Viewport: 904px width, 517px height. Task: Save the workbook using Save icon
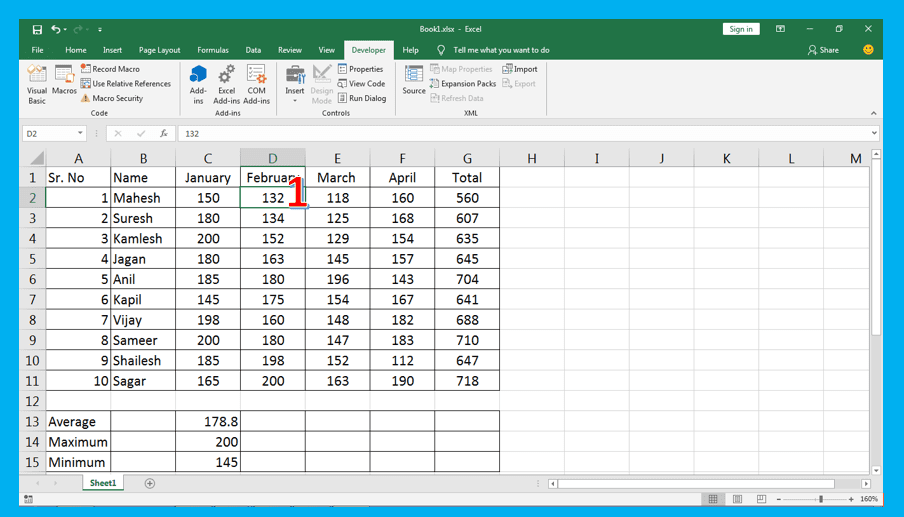(37, 29)
